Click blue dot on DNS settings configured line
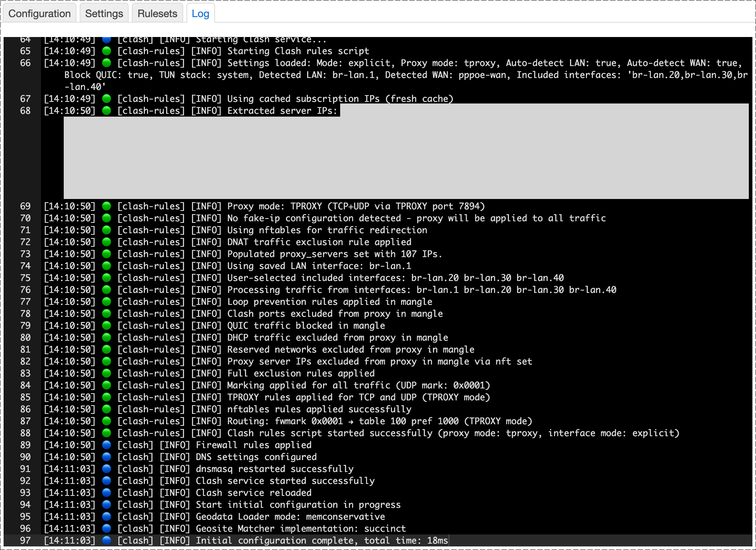This screenshot has width=756, height=550. pyautogui.click(x=106, y=457)
